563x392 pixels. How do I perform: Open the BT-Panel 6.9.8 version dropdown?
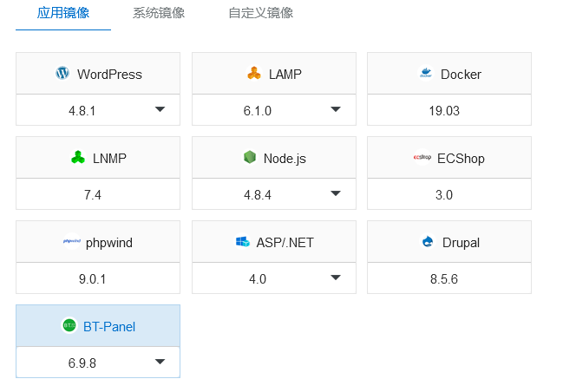tap(160, 362)
